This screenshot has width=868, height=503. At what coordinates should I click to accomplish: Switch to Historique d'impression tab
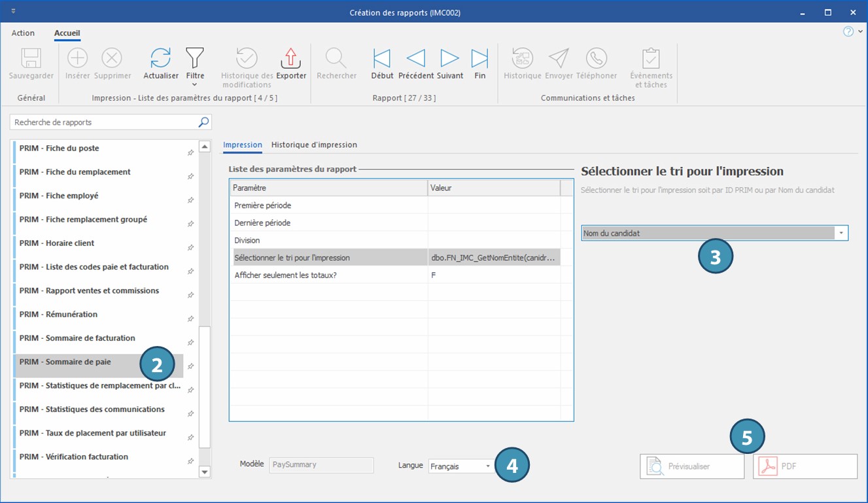click(314, 145)
